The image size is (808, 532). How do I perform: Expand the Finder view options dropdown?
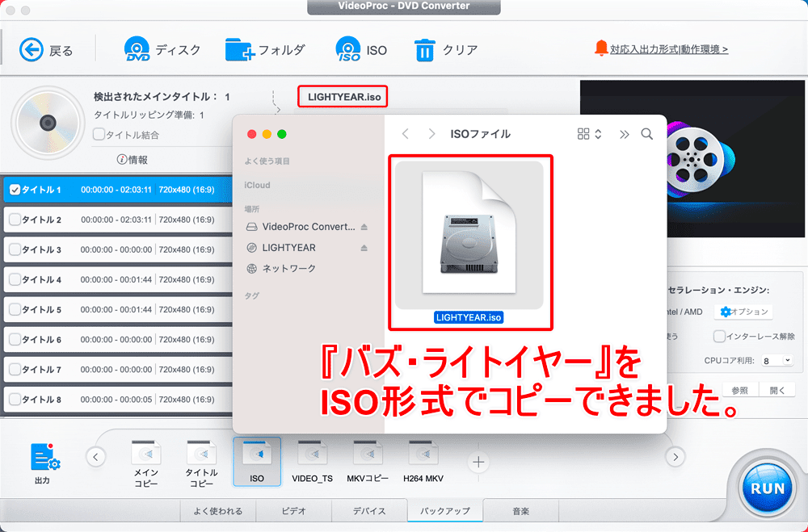(590, 134)
